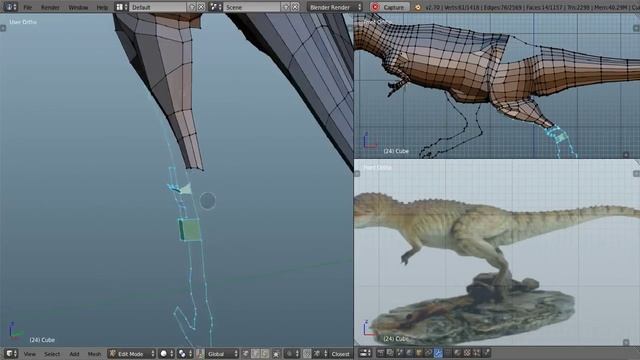Click the (24) Cube label in wireframe viewport
Image resolution: width=640 pixels, height=360 pixels.
(x=396, y=151)
